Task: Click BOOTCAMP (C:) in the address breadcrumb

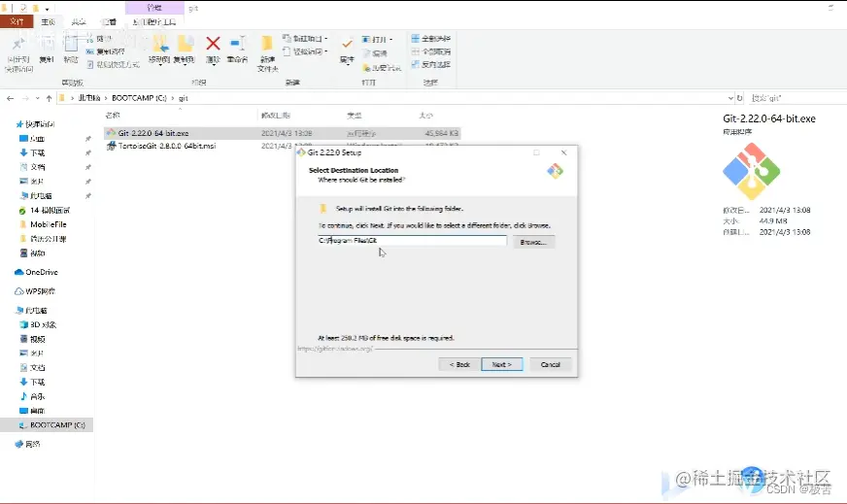Action: click(139, 98)
